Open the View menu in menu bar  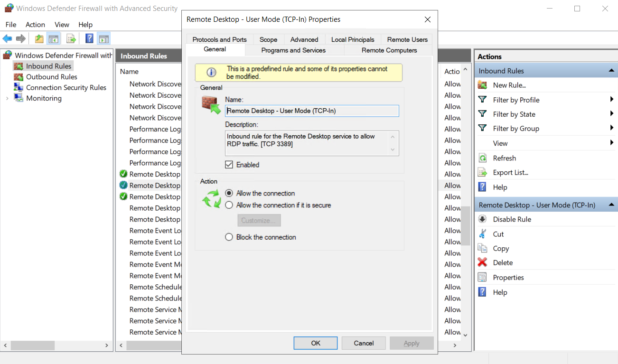pyautogui.click(x=62, y=25)
